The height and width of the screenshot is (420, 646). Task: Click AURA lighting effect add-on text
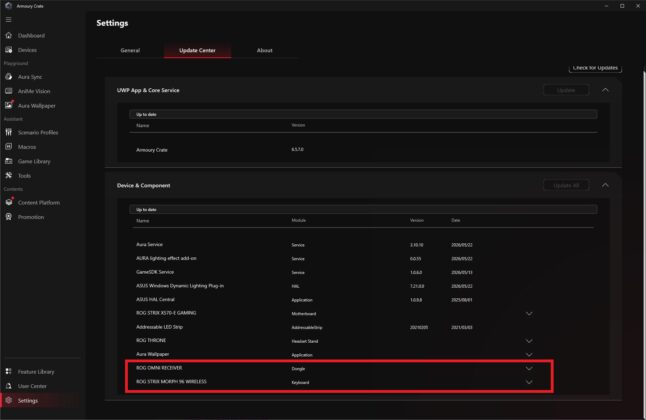[166, 258]
